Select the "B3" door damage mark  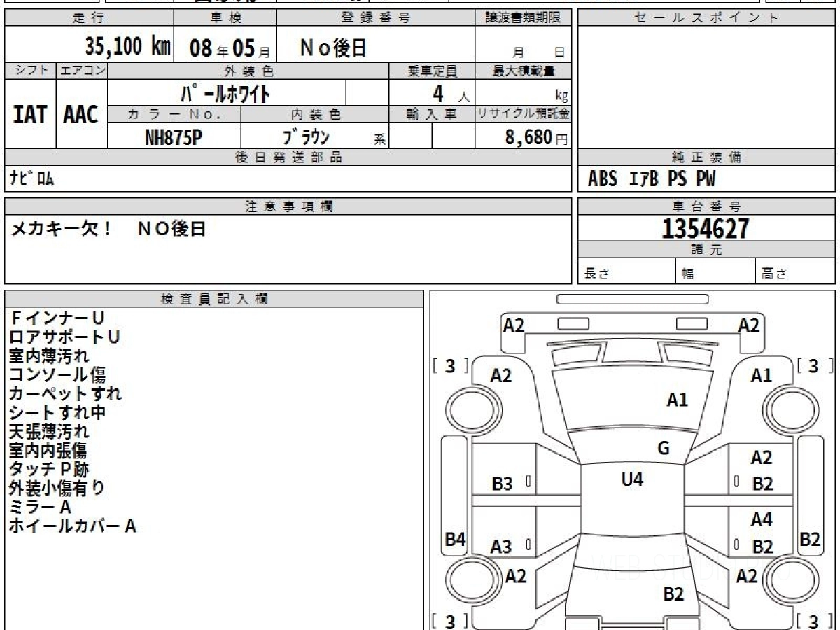[x=502, y=483]
